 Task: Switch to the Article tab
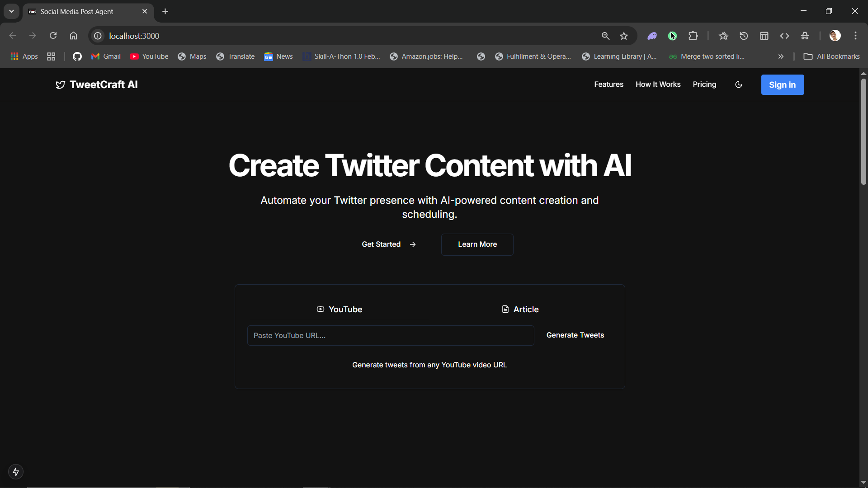(520, 310)
